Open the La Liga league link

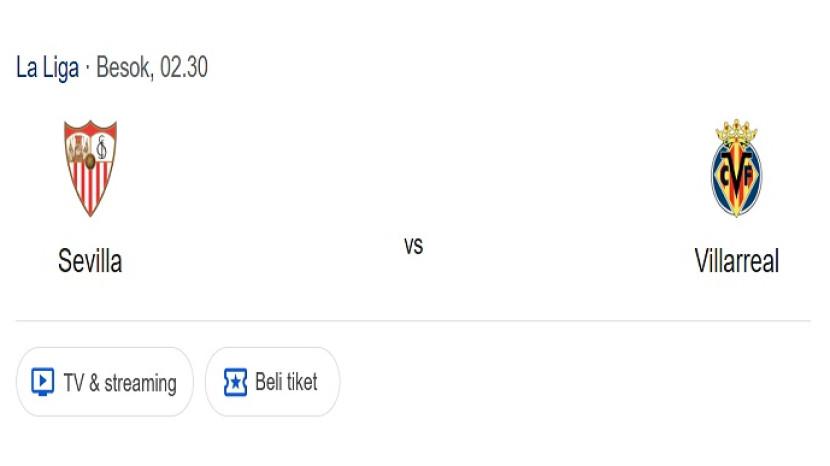[47, 68]
